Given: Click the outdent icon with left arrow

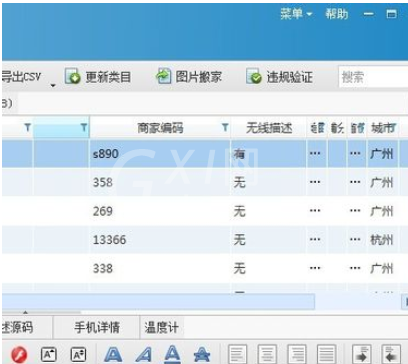Looking at the screenshot, I should point(391,354).
